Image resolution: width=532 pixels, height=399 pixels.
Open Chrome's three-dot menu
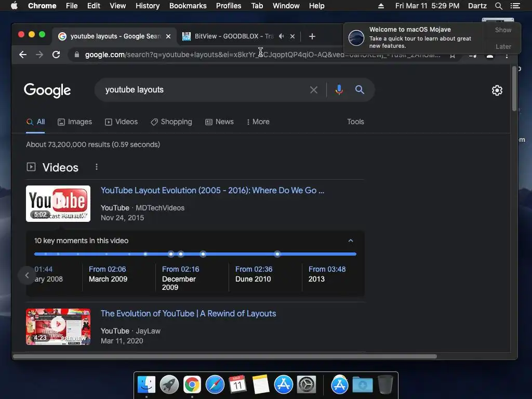tap(507, 55)
